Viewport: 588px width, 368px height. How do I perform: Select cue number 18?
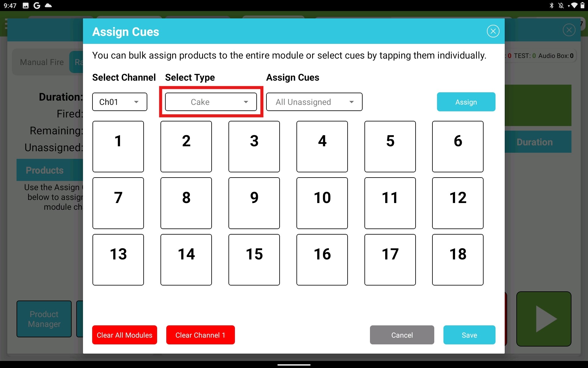pyautogui.click(x=458, y=259)
